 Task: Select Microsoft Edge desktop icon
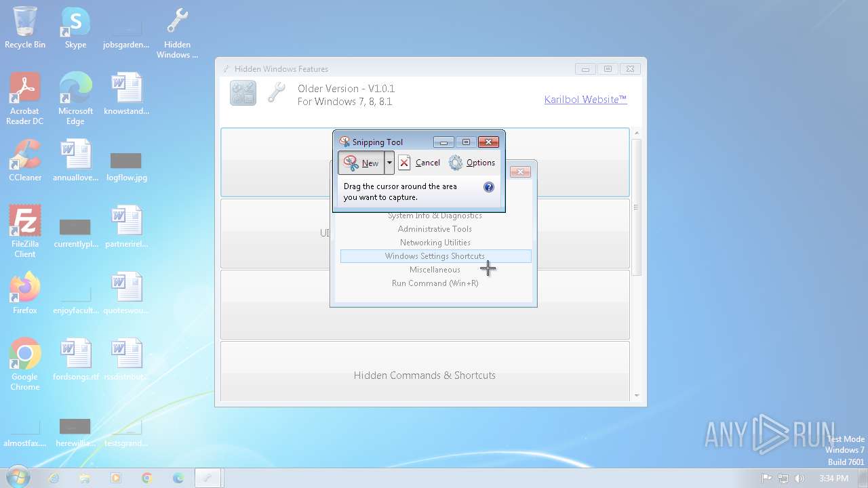[75, 99]
